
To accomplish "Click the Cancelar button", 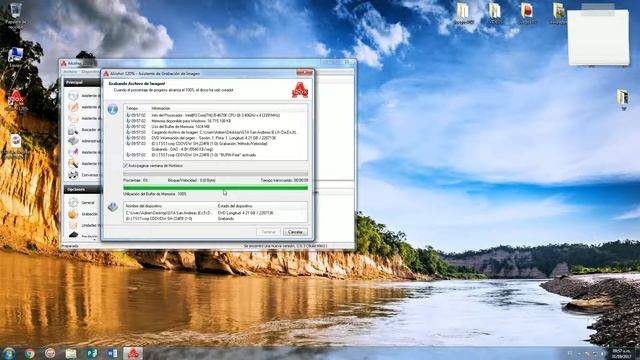I will [295, 232].
